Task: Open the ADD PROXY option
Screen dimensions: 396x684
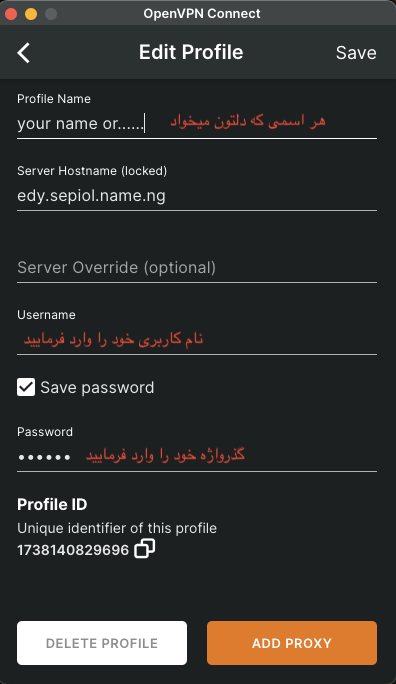Action: point(292,643)
